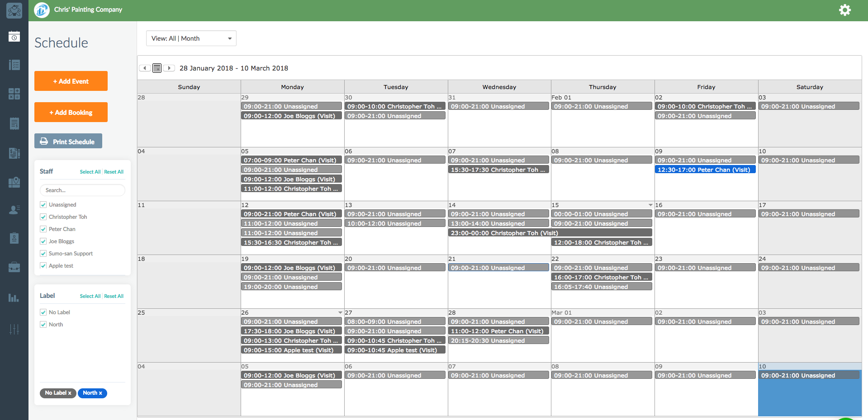Open 13:00-14:00 Unassigned event
Viewport: 868px width, 420px height.
498,223
